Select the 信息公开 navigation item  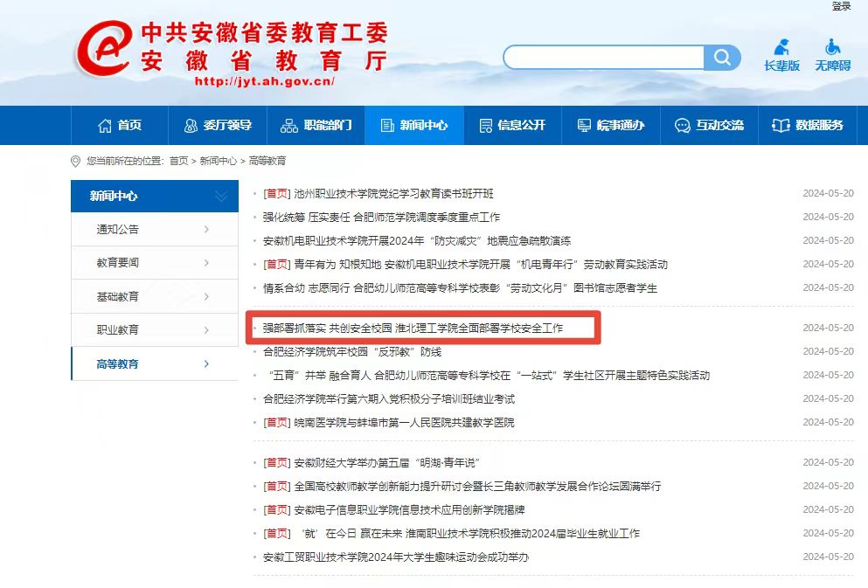click(x=512, y=126)
